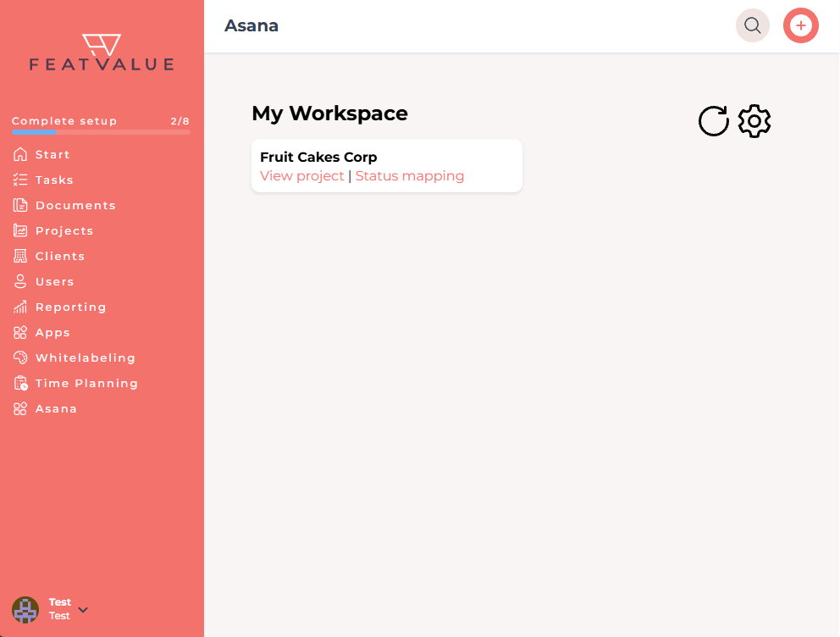840x637 pixels.
Task: Open the Apps section from sidebar
Action: click(20, 332)
